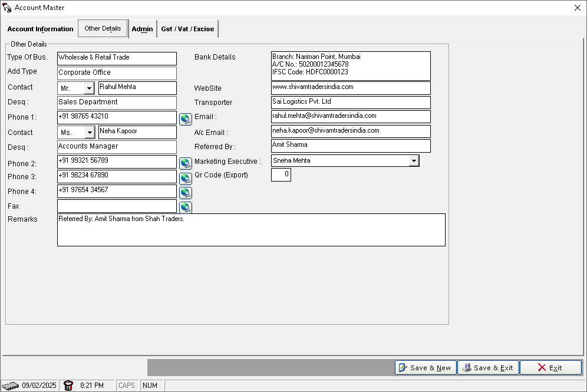Open the Ms. title dropdown for Neha Kapoor
Screen dimensions: 587x392
tap(89, 133)
